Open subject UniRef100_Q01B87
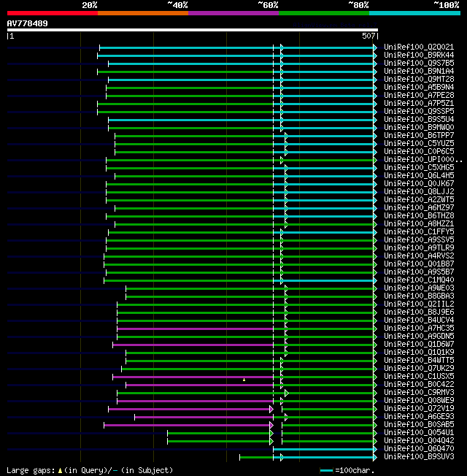This screenshot has width=467, height=476. 419,264
